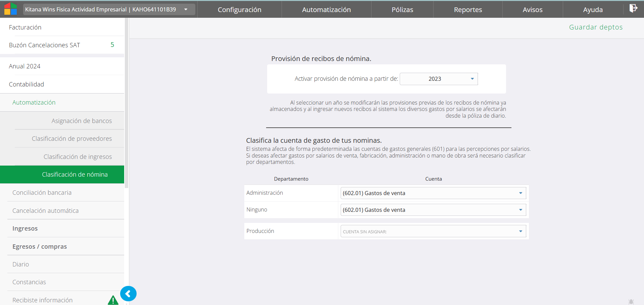The width and height of the screenshot is (644, 305).
Task: Click the blue collapse sidebar arrow button
Action: pyautogui.click(x=128, y=294)
